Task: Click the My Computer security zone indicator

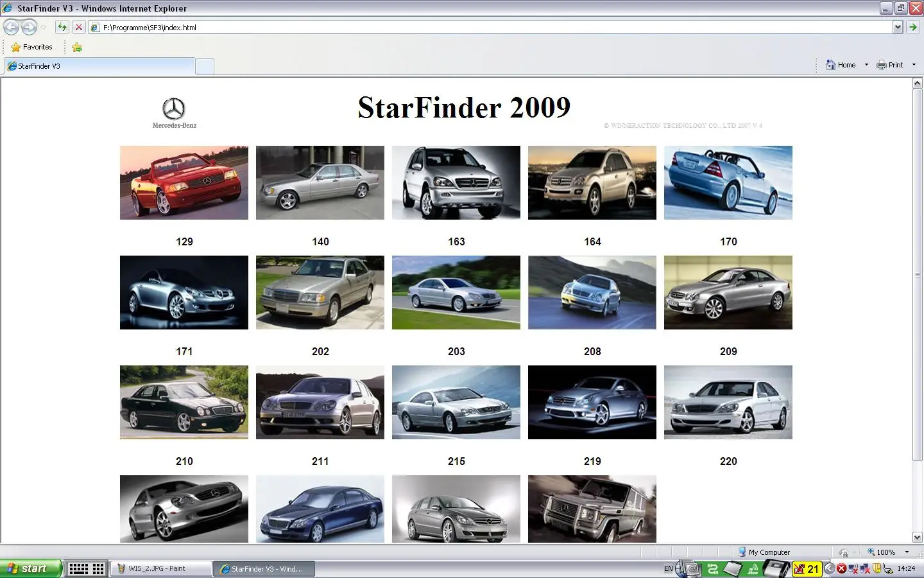Action: [764, 552]
